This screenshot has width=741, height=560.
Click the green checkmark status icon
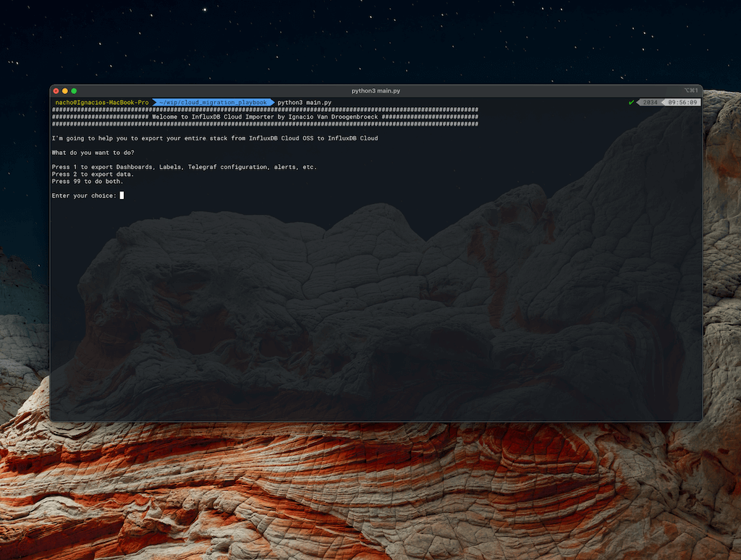tap(631, 102)
